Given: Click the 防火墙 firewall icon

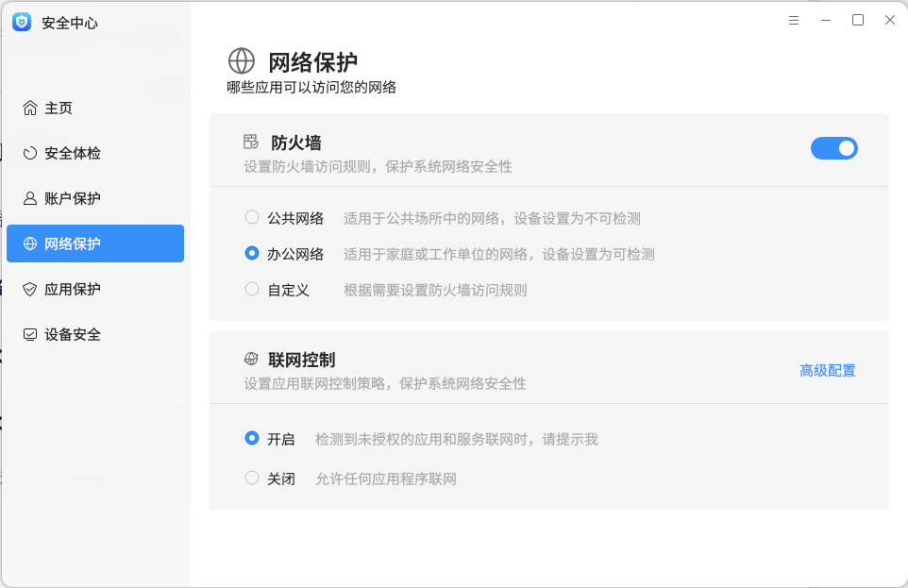Looking at the screenshot, I should click(x=251, y=141).
